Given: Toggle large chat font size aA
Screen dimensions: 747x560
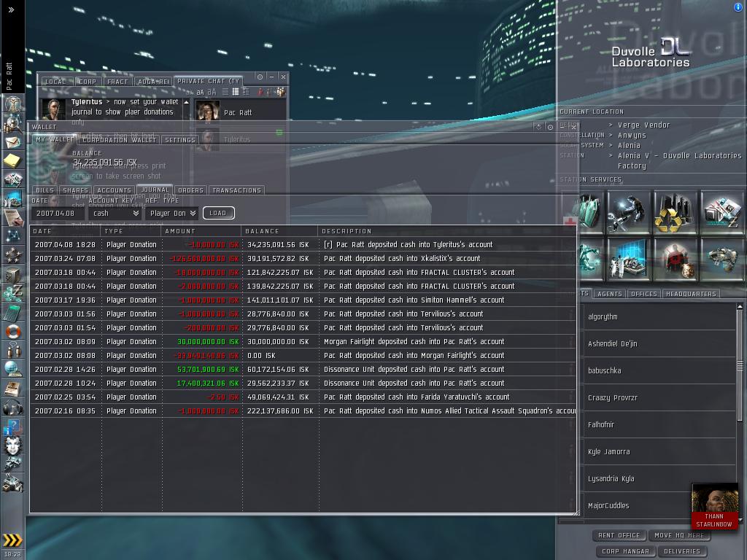Looking at the screenshot, I should coord(212,92).
